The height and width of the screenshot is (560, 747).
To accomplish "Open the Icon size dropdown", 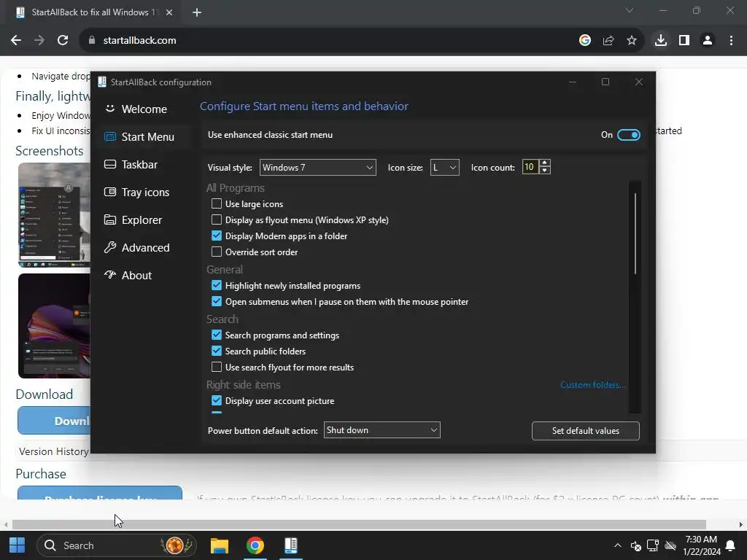I will coord(444,168).
